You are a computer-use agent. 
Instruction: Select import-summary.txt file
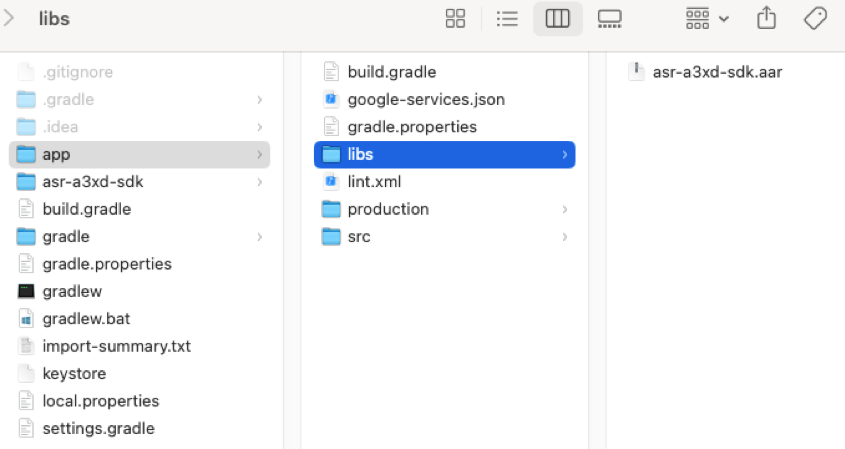[x=116, y=346]
